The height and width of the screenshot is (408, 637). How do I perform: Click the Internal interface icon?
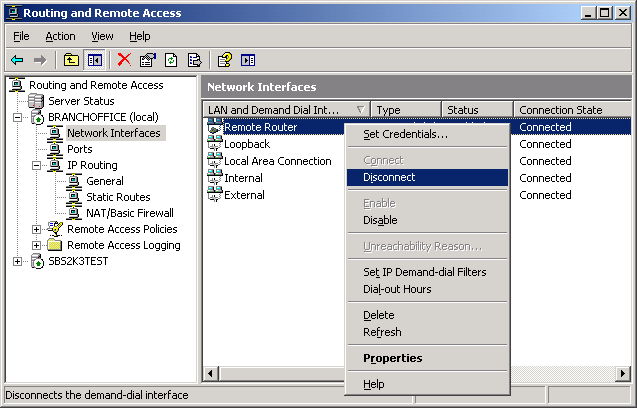(215, 178)
